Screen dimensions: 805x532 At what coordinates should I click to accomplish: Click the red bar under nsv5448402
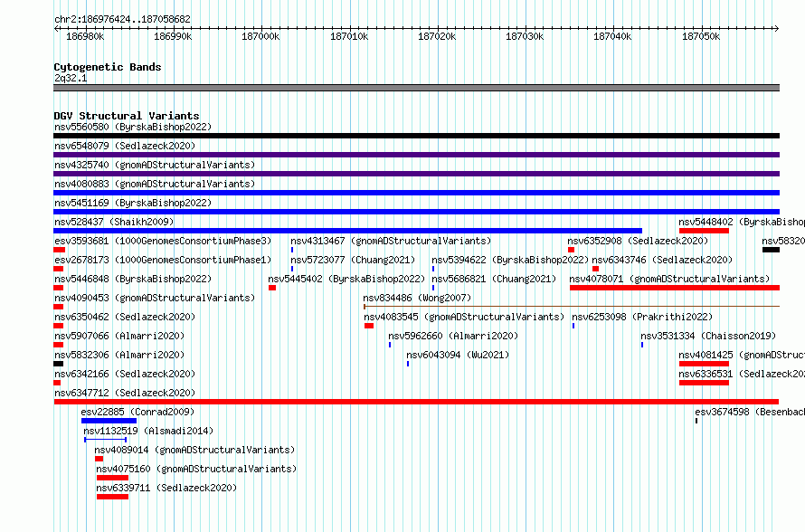[x=704, y=231]
